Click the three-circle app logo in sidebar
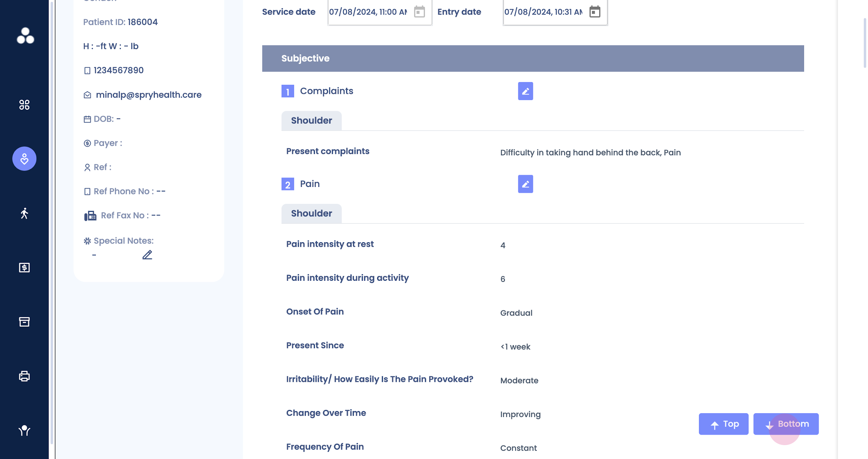Screen dimensions: 868x459 pyautogui.click(x=25, y=36)
